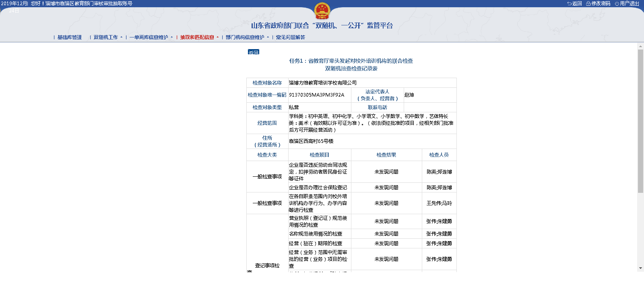The image size is (644, 281).
Task: Click the 检查结果 column header
Action: tap(386, 155)
